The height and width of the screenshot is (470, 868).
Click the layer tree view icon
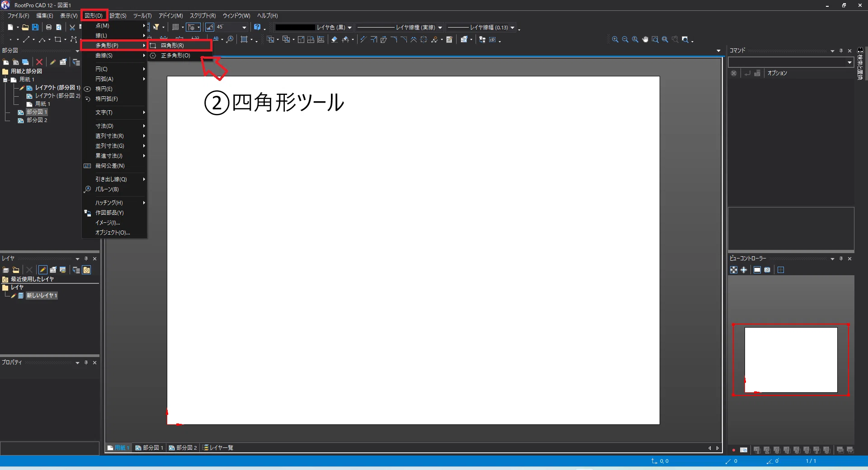(76, 270)
